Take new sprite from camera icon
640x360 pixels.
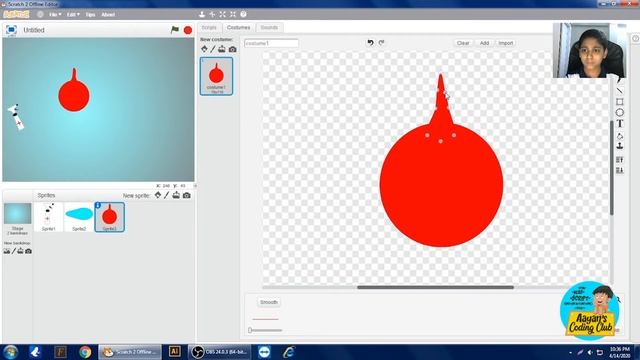pos(187,195)
